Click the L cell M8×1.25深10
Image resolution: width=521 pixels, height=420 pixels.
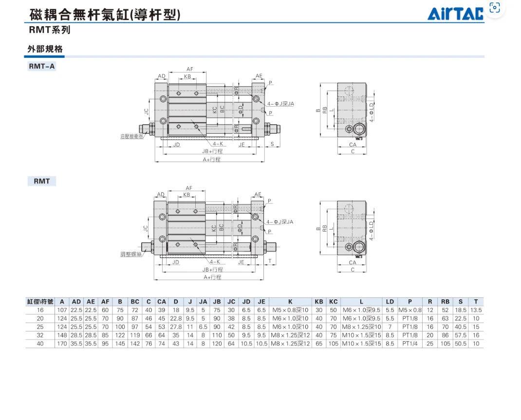(x=361, y=327)
